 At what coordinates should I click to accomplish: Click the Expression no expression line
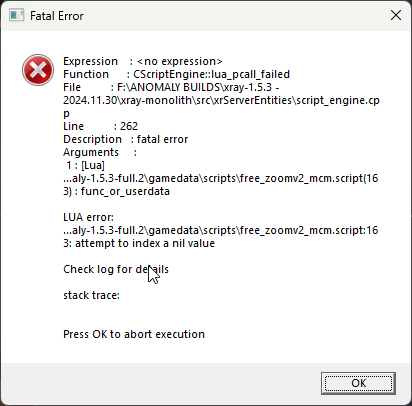point(143,61)
